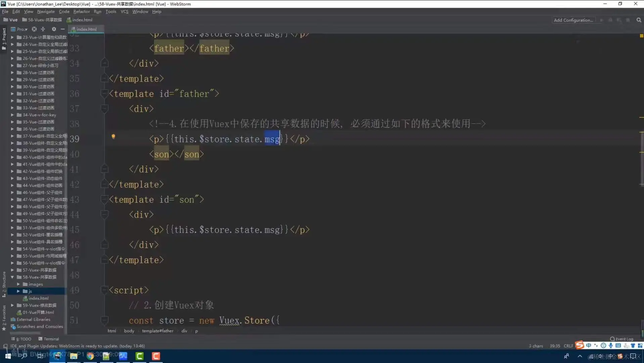644x363 pixels.
Task: Select Opened File icon in Project toolbar
Action: [x=34, y=29]
